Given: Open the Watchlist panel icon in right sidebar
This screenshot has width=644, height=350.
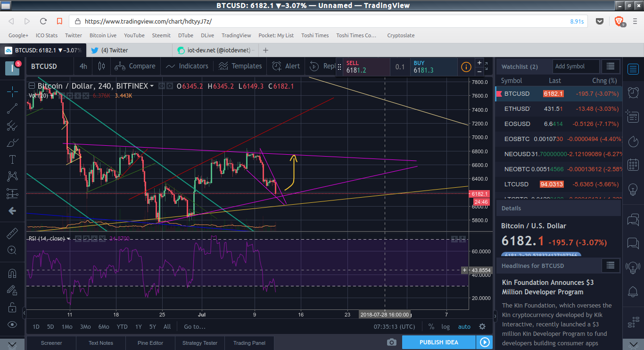Looking at the screenshot, I should 633,69.
